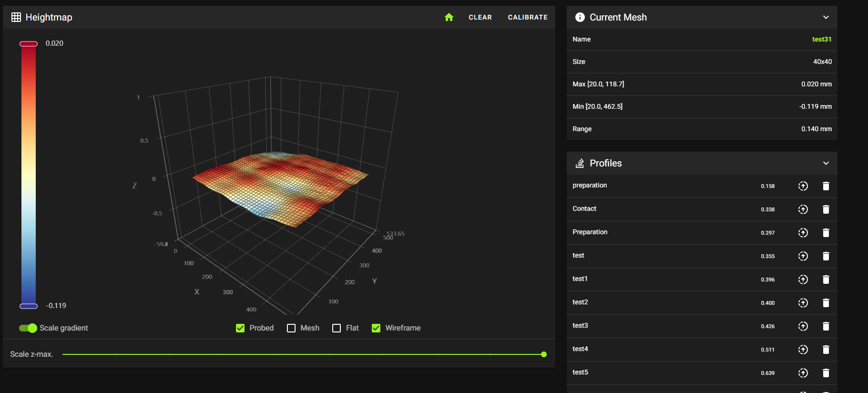Click the Current Mesh info icon
The height and width of the screenshot is (393, 868).
pos(580,17)
